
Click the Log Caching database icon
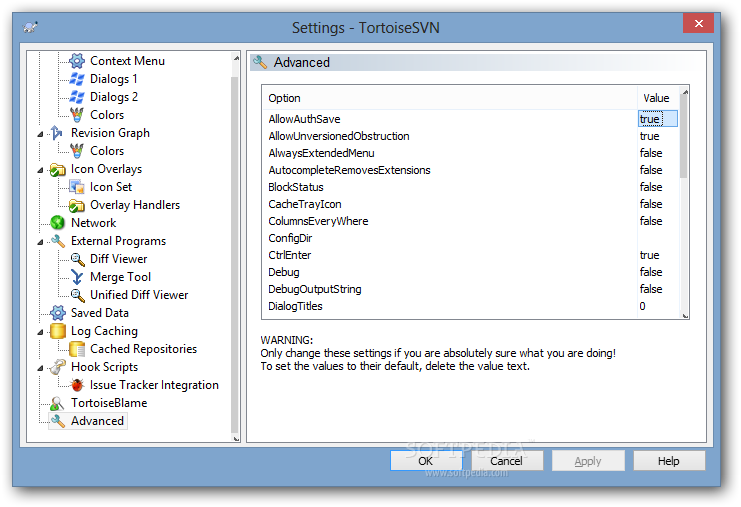[x=58, y=331]
